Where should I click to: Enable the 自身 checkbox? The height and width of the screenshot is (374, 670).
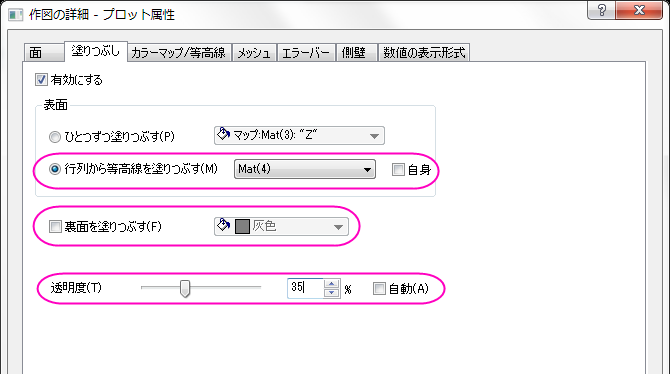coord(398,170)
